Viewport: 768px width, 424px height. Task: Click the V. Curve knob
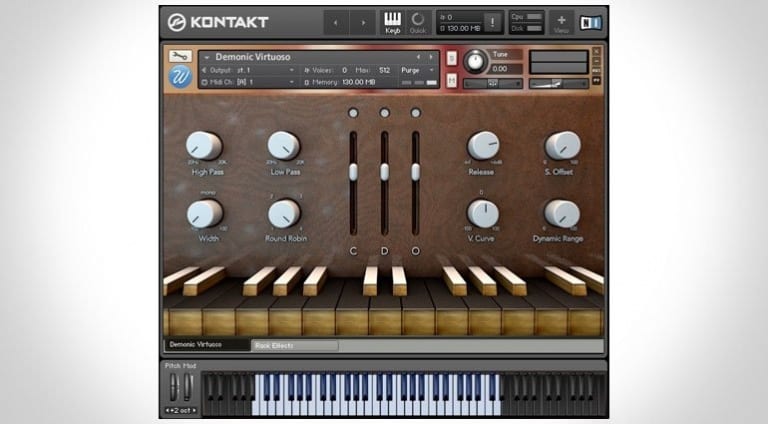click(x=483, y=213)
